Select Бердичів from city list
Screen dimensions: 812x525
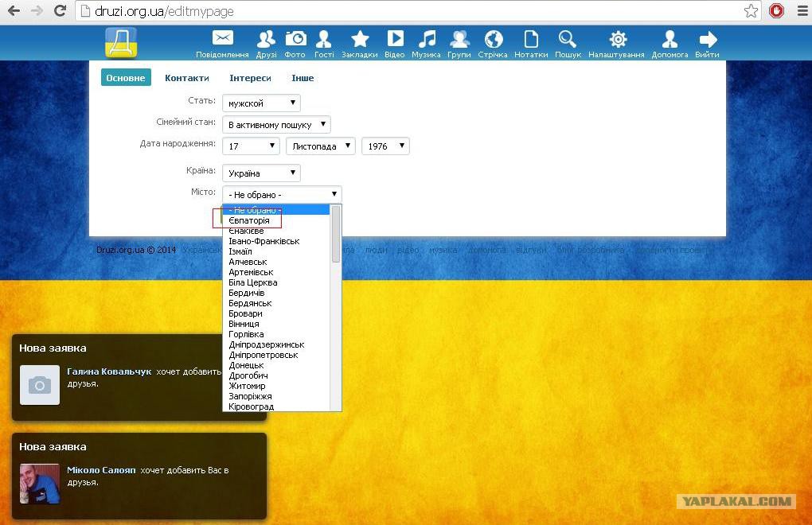pyautogui.click(x=276, y=293)
